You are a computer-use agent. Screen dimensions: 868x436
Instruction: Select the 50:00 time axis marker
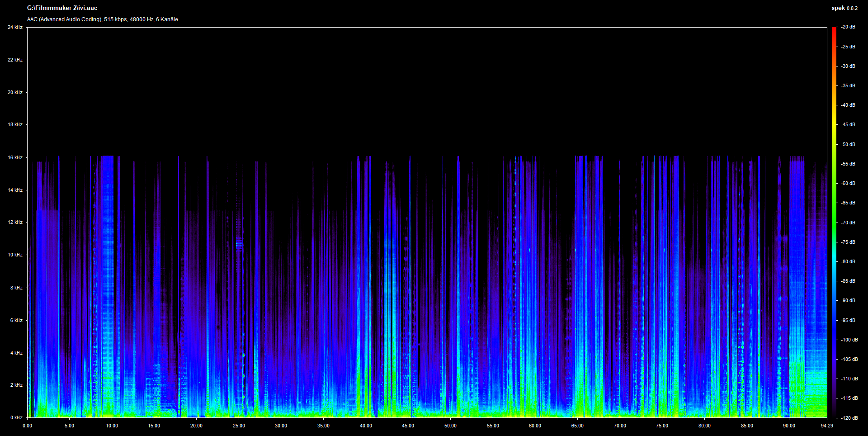(450, 426)
